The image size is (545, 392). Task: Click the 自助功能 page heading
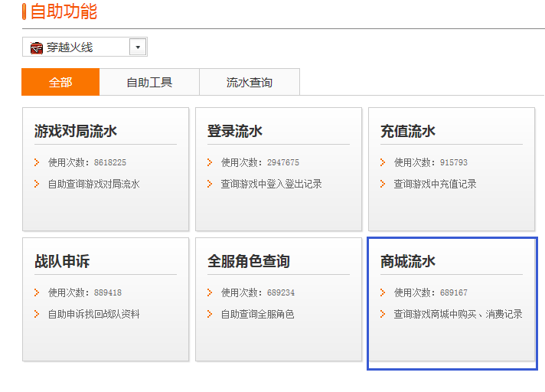[x=64, y=11]
